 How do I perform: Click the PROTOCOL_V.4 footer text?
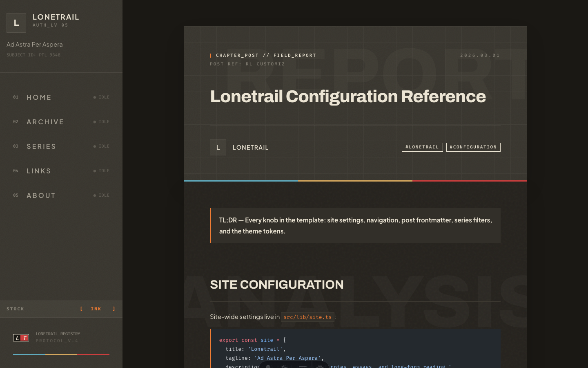pos(57,341)
